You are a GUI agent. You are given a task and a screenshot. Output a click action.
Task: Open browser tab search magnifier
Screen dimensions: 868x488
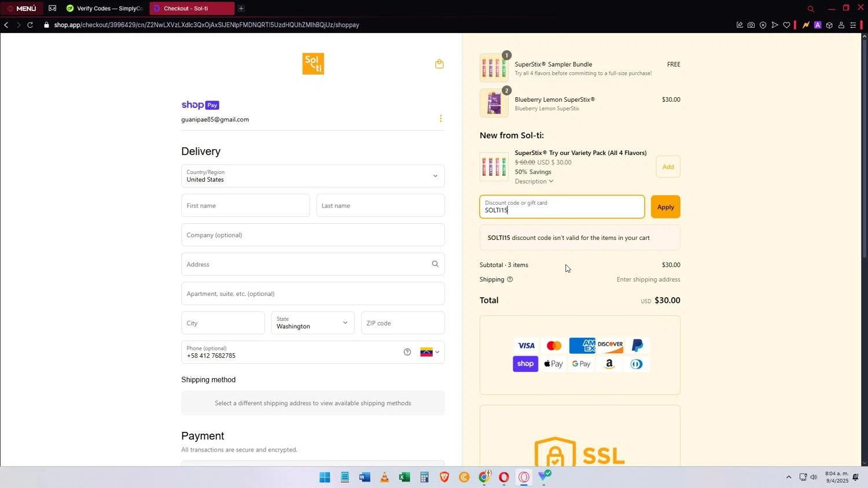(x=811, y=9)
